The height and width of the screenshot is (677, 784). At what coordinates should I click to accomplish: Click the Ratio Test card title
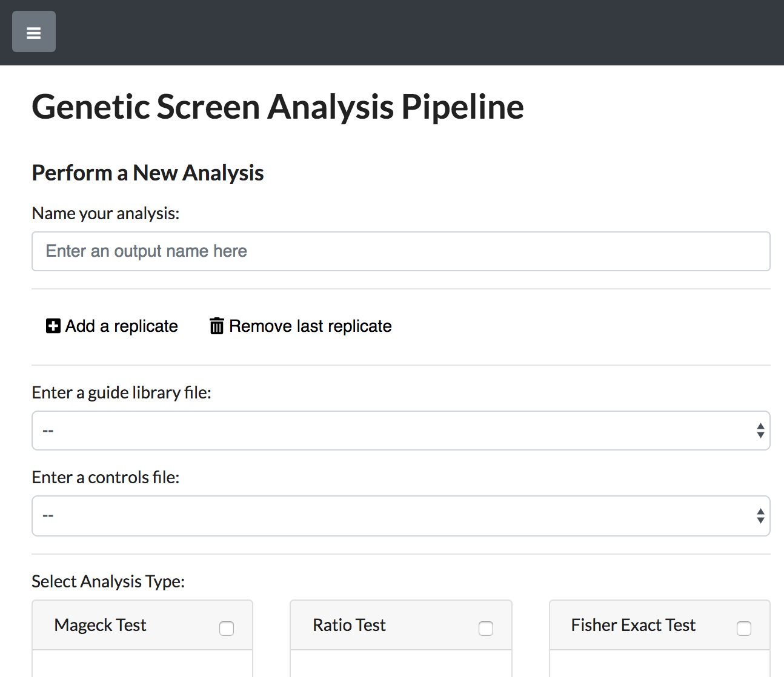point(350,625)
